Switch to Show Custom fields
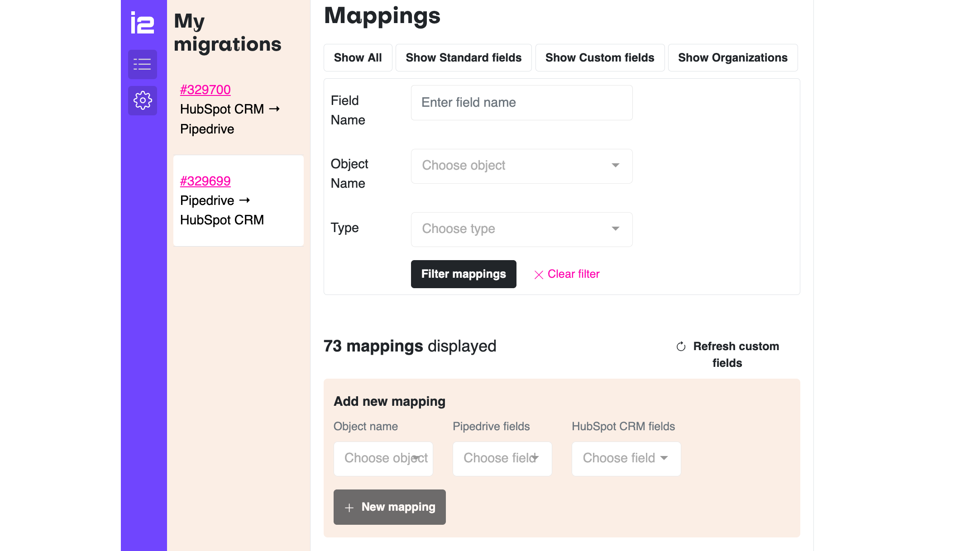The height and width of the screenshot is (551, 980). pyautogui.click(x=600, y=58)
